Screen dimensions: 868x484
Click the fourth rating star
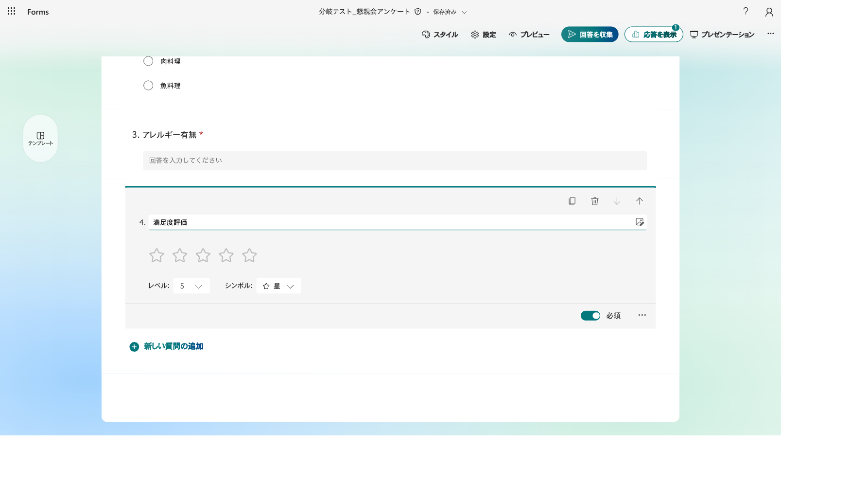(226, 255)
